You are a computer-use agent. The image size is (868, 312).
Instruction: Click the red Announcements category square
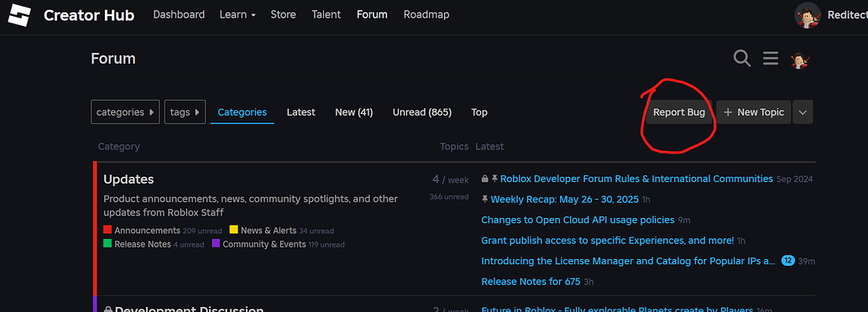pos(107,230)
